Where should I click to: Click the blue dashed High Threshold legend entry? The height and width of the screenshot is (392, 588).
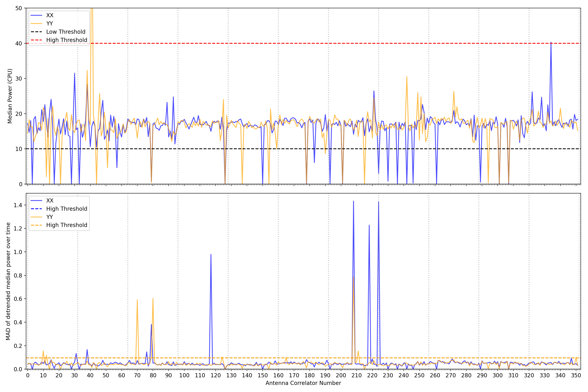pos(66,209)
